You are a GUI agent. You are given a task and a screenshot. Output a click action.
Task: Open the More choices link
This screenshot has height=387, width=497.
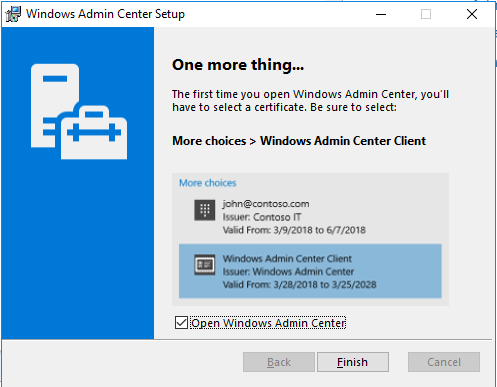point(208,183)
